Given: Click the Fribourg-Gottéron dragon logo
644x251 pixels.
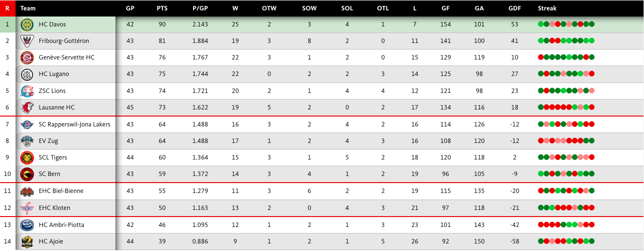Looking at the screenshot, I should [27, 41].
